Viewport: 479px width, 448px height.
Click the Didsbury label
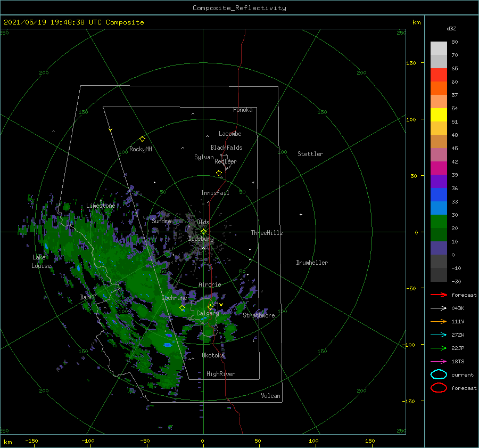[201, 239]
